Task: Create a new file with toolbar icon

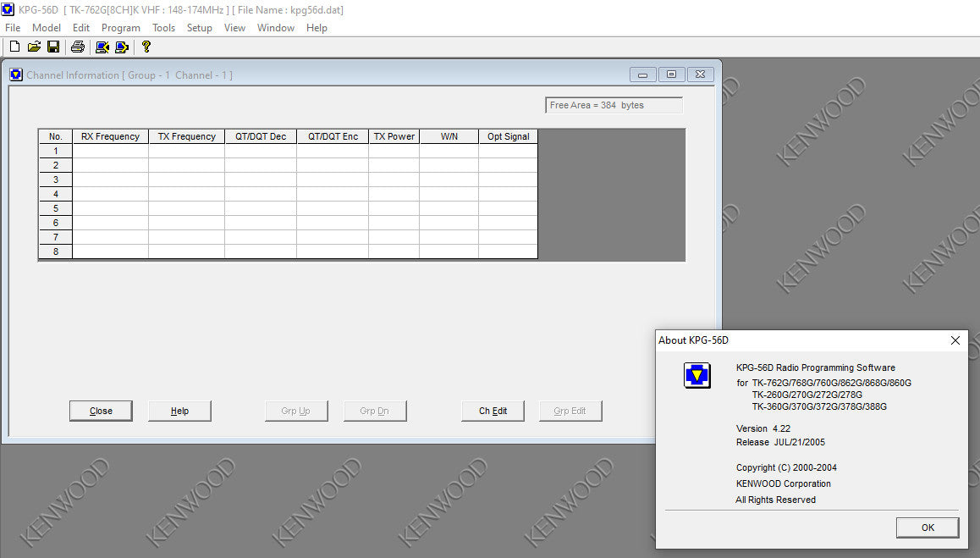Action: 14,47
